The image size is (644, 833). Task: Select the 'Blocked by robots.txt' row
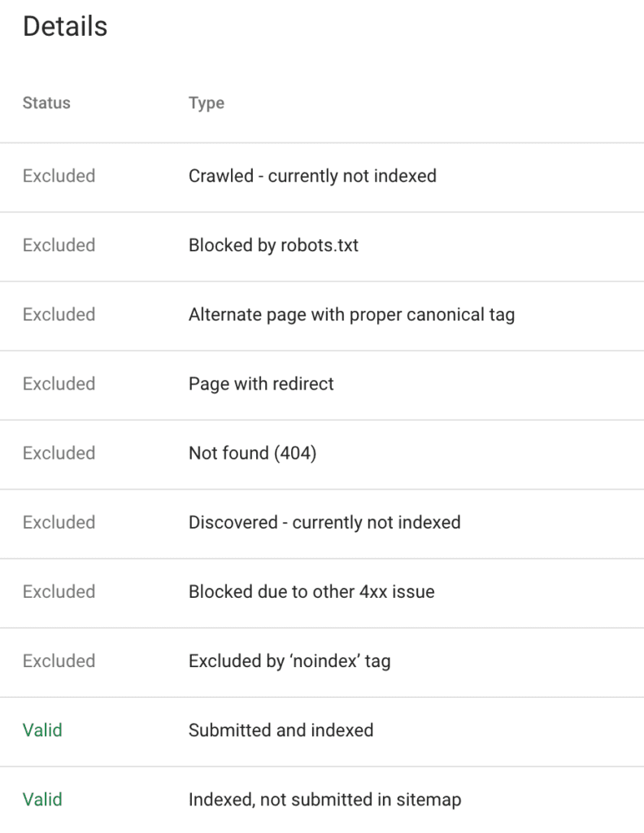(x=273, y=245)
